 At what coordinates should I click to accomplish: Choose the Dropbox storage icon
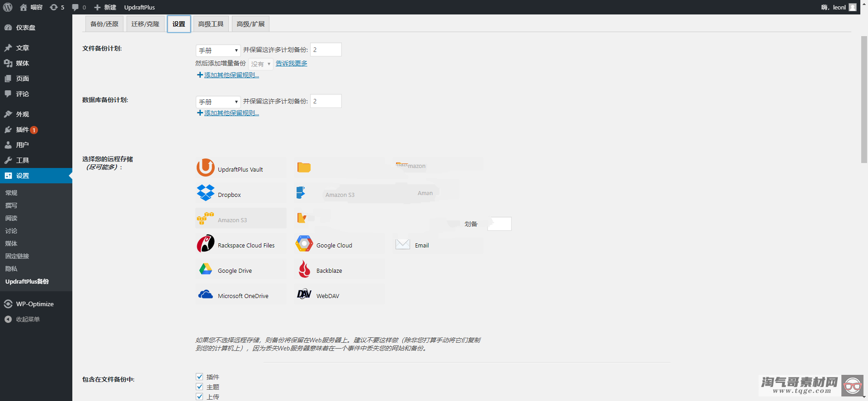point(206,193)
